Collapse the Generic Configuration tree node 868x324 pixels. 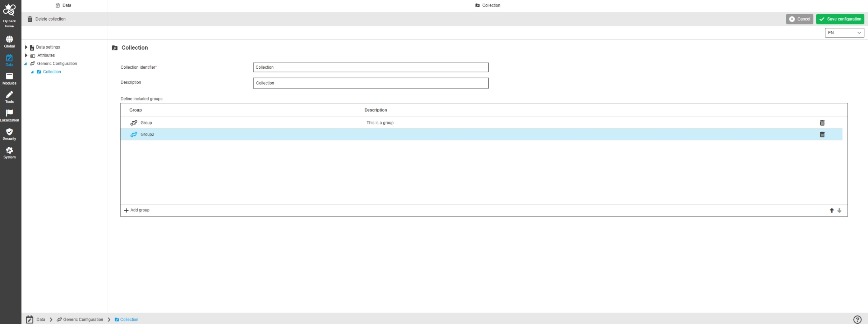(x=26, y=64)
